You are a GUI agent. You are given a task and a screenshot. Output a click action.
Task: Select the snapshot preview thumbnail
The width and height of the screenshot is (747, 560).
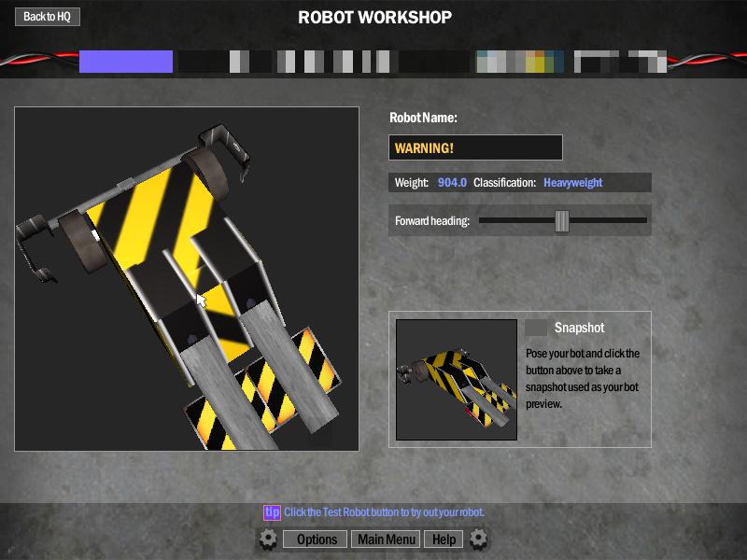point(457,380)
